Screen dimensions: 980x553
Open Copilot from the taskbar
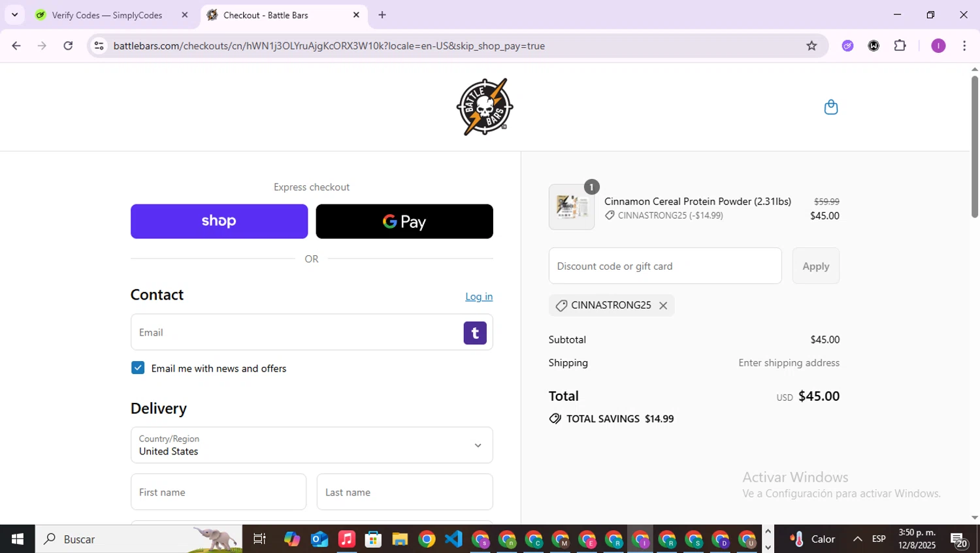(x=292, y=539)
